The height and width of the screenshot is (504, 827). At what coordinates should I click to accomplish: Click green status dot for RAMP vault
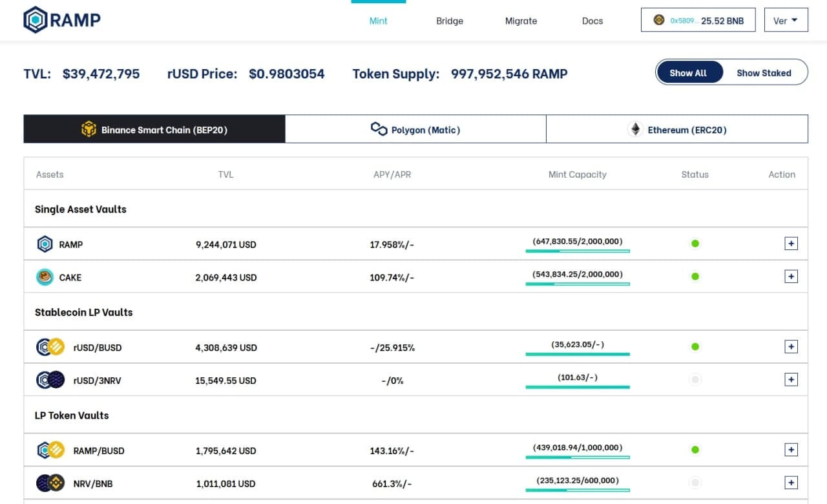click(x=695, y=244)
